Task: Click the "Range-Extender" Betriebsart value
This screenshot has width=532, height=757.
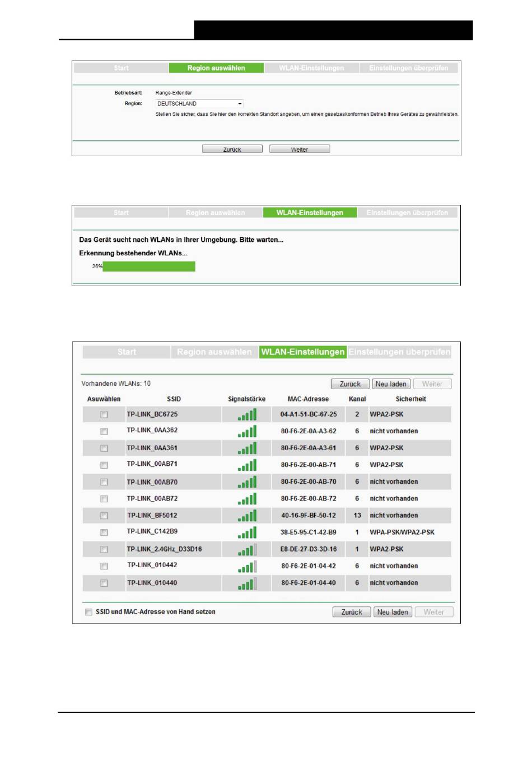Action: 174,93
